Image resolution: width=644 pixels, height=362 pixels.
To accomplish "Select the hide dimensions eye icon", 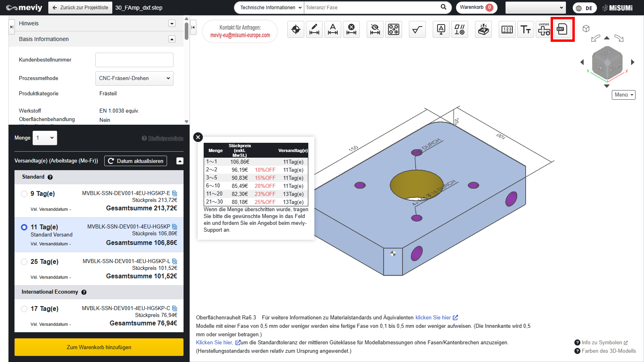I will click(x=375, y=29).
